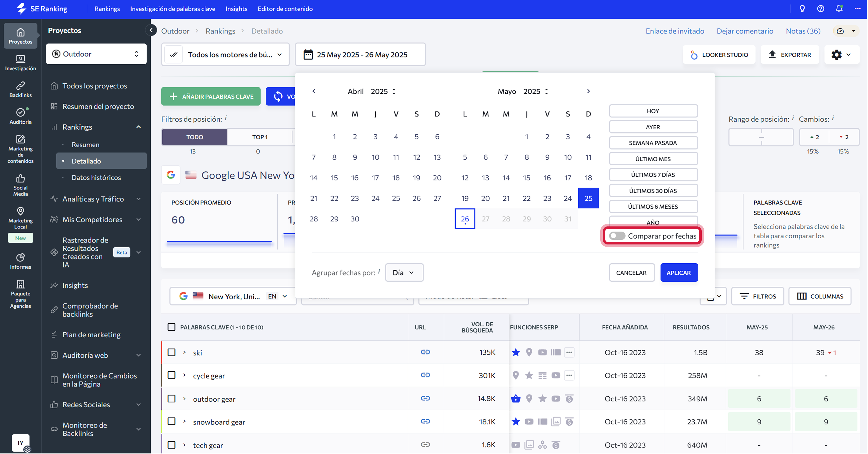Check the cycle gear checkbox
The height and width of the screenshot is (454, 868).
click(172, 375)
